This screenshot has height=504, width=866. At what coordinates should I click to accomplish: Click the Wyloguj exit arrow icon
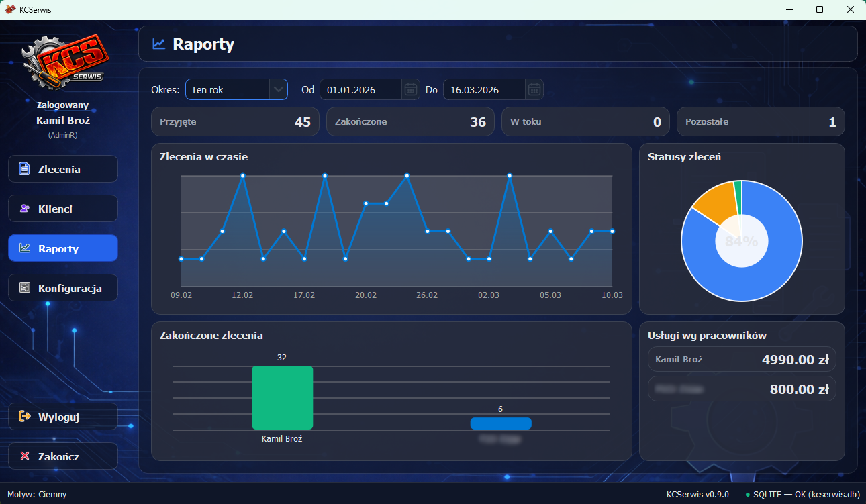(25, 417)
